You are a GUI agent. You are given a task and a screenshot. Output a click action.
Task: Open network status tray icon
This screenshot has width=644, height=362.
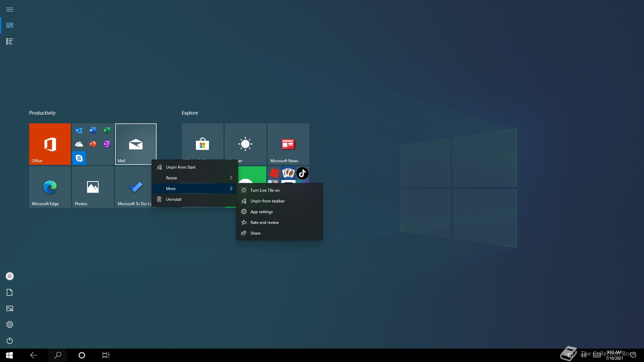click(x=570, y=355)
